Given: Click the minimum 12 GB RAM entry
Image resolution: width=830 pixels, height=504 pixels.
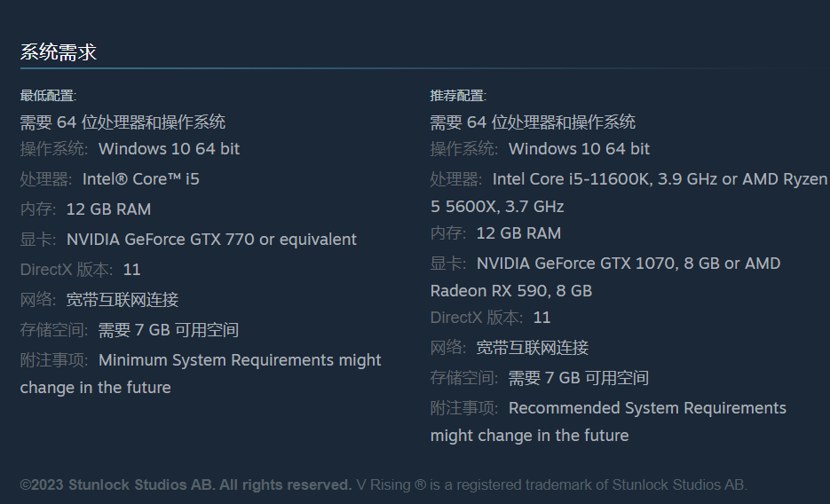Looking at the screenshot, I should 108,209.
